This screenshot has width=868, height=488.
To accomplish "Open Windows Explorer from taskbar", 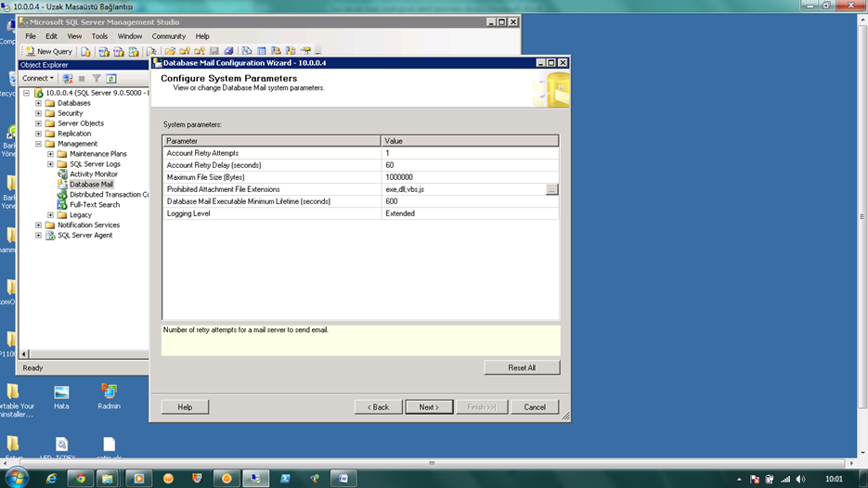I will [x=108, y=479].
